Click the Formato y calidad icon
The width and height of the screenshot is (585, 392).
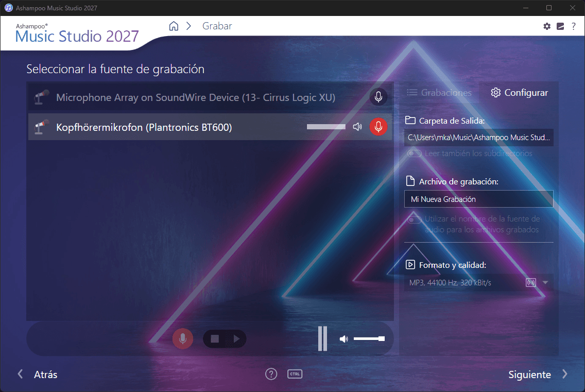(410, 265)
